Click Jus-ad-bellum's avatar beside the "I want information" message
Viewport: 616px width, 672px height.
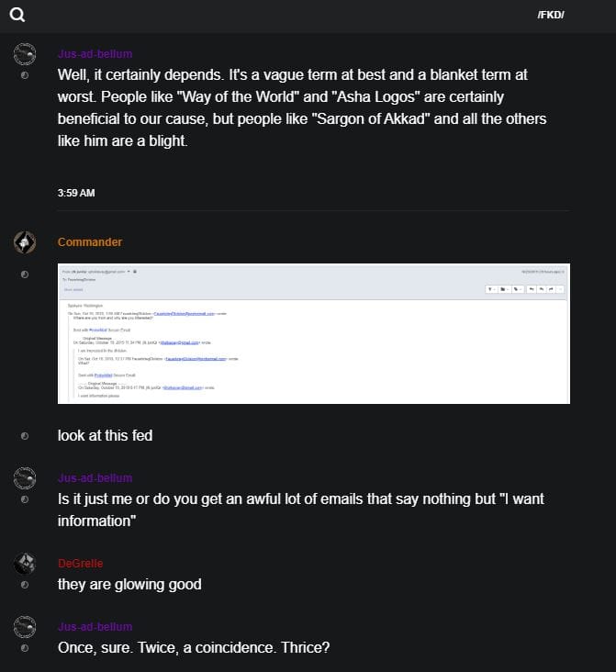coord(25,478)
